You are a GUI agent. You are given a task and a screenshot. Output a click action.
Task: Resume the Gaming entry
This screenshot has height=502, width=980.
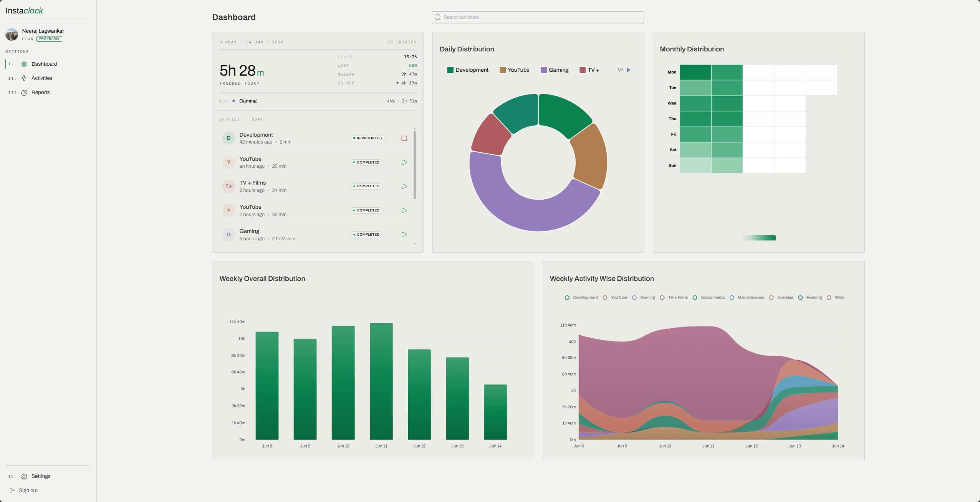[404, 234]
